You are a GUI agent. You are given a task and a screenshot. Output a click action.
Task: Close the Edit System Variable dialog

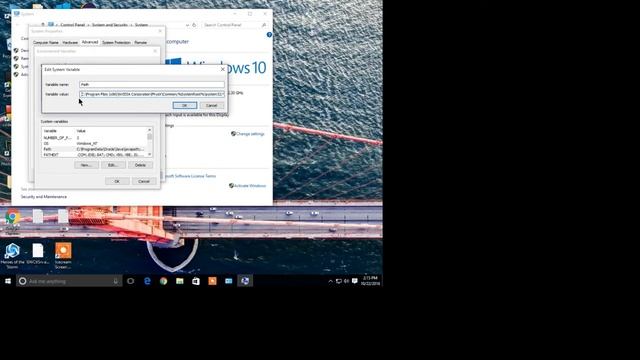(x=222, y=69)
